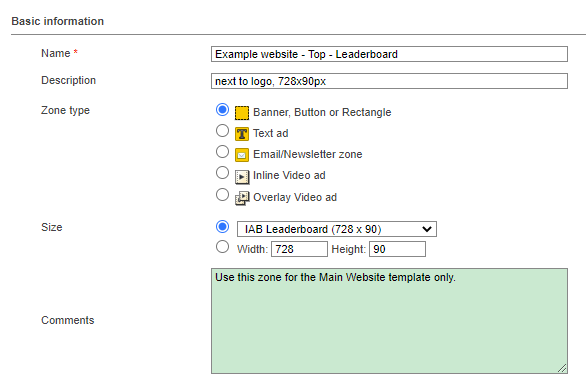Click the Email/Newsletter envelope icon
This screenshot has height=390, width=586.
[242, 155]
